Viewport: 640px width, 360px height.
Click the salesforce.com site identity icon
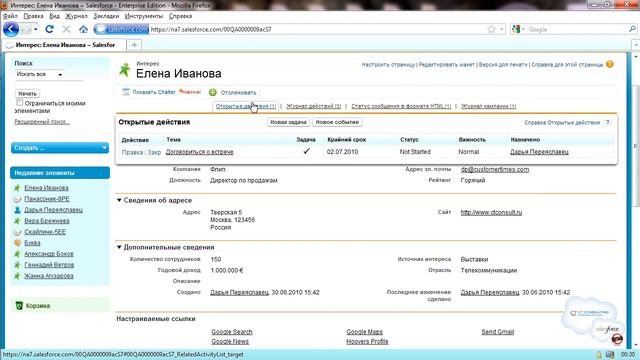[121, 29]
